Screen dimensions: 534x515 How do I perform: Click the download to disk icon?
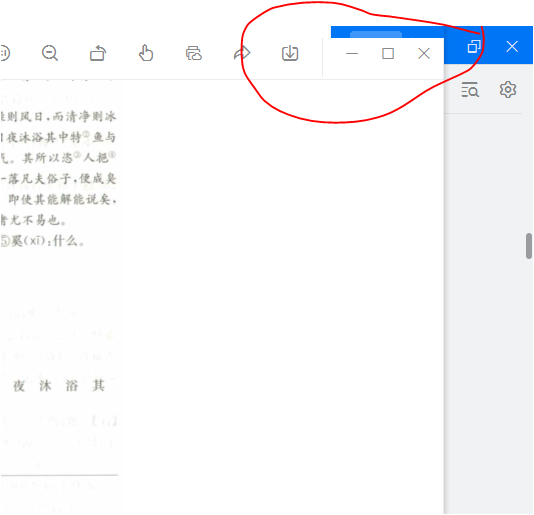pos(290,53)
